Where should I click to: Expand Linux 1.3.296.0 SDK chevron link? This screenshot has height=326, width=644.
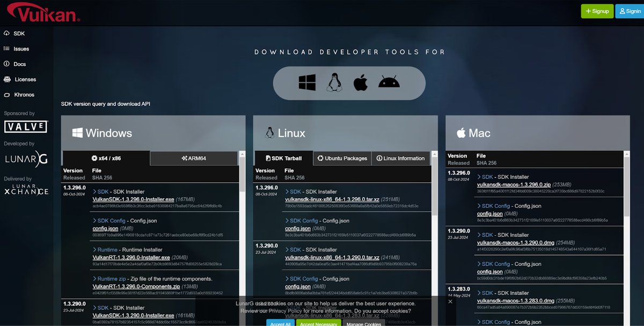(x=293, y=192)
